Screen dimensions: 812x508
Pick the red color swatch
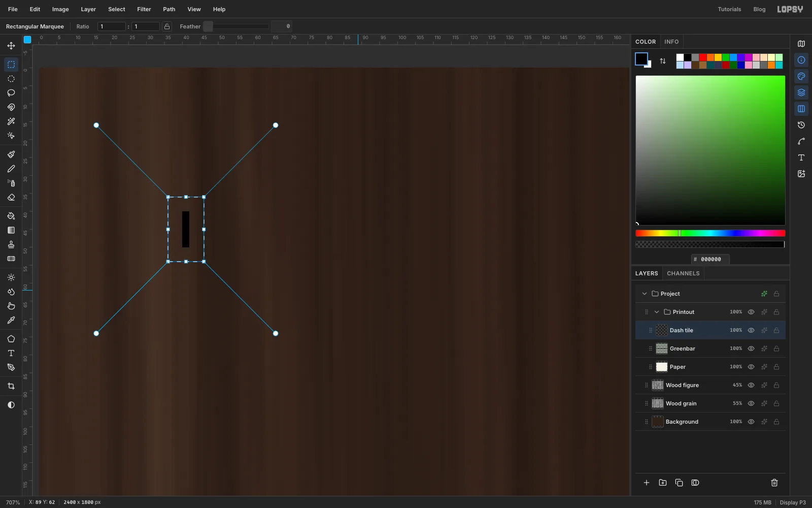703,57
